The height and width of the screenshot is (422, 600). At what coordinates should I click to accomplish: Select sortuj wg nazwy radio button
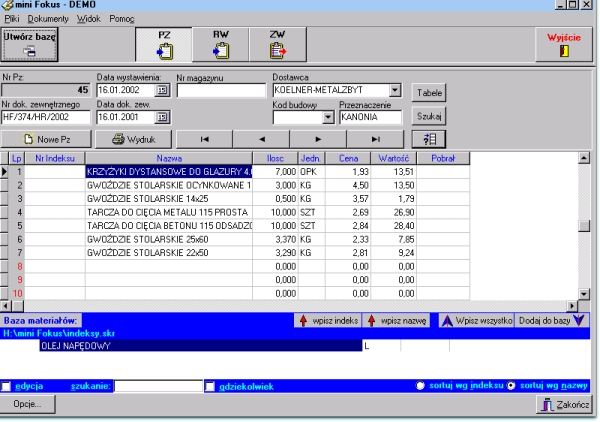point(511,386)
